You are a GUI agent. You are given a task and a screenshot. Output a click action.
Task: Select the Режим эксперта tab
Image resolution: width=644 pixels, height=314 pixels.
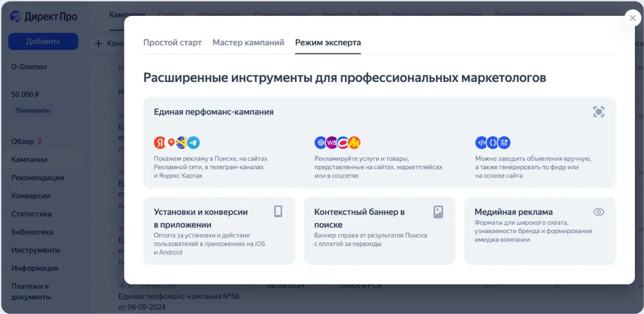[x=328, y=42]
